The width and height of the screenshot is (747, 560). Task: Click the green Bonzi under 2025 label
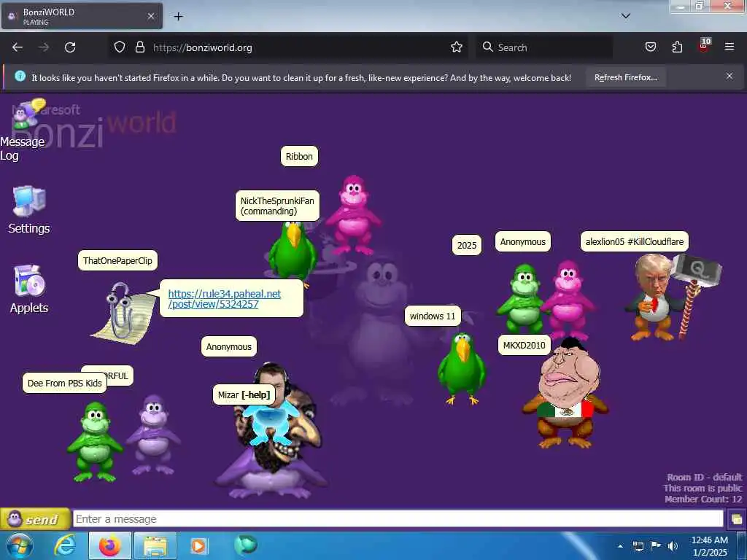pyautogui.click(x=522, y=299)
